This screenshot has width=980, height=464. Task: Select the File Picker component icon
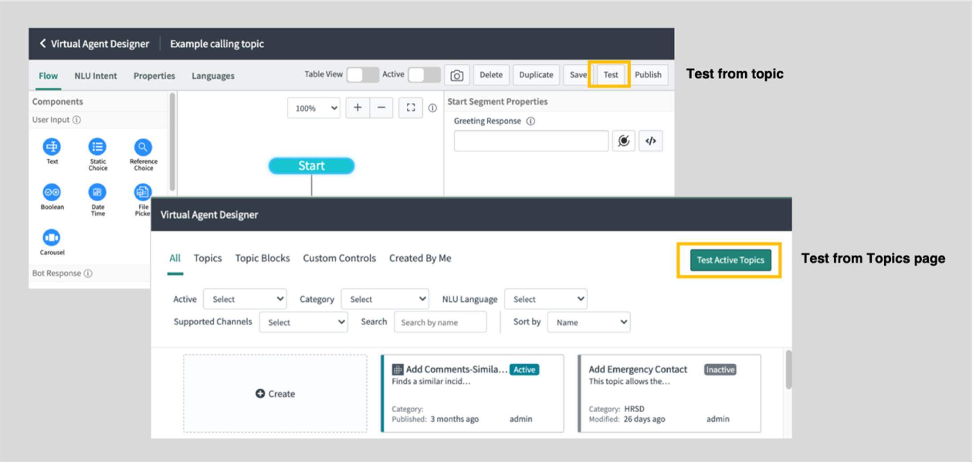tap(142, 192)
